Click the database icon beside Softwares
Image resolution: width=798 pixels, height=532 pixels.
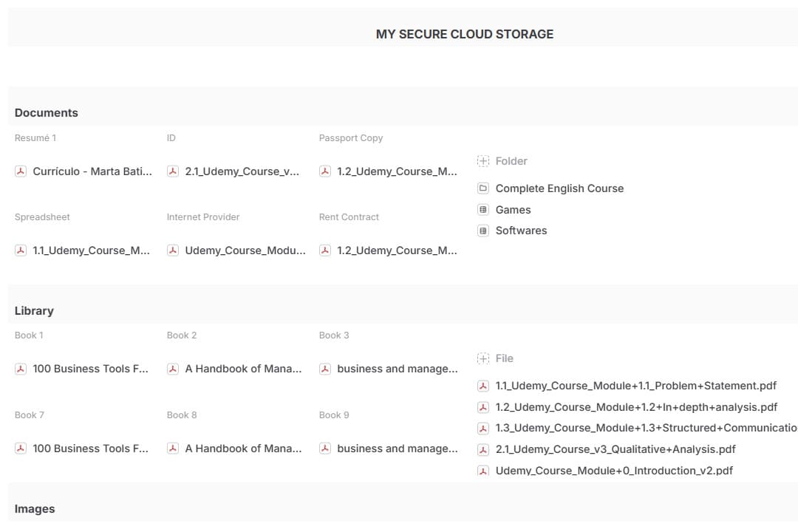483,231
